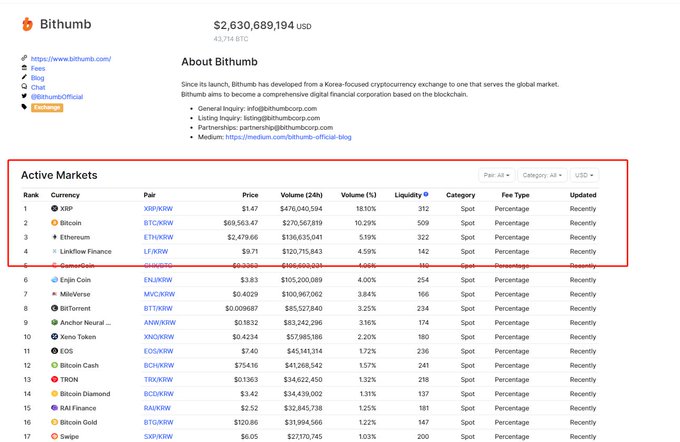Open the LF/KRW pair link
The height and width of the screenshot is (442, 680).
[156, 251]
